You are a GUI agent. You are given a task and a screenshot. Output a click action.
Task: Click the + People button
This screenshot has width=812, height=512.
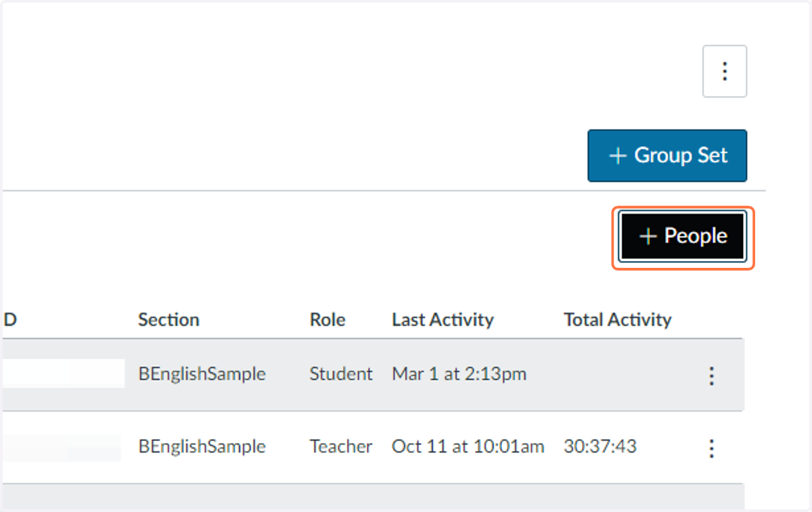(x=683, y=236)
